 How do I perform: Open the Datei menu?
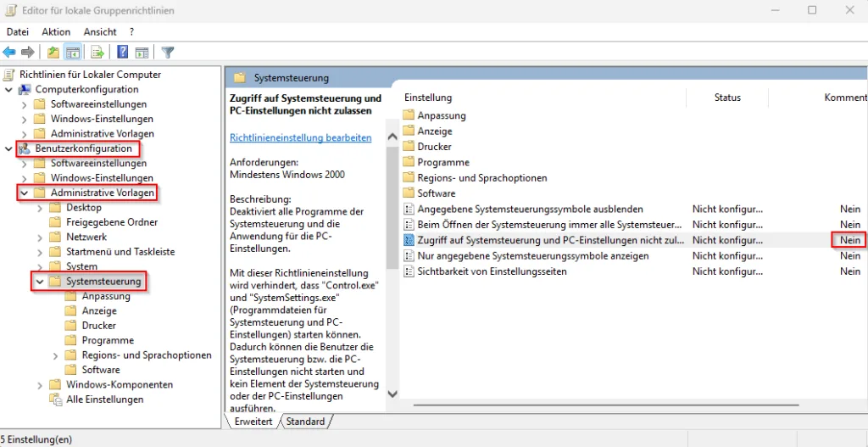coord(17,31)
